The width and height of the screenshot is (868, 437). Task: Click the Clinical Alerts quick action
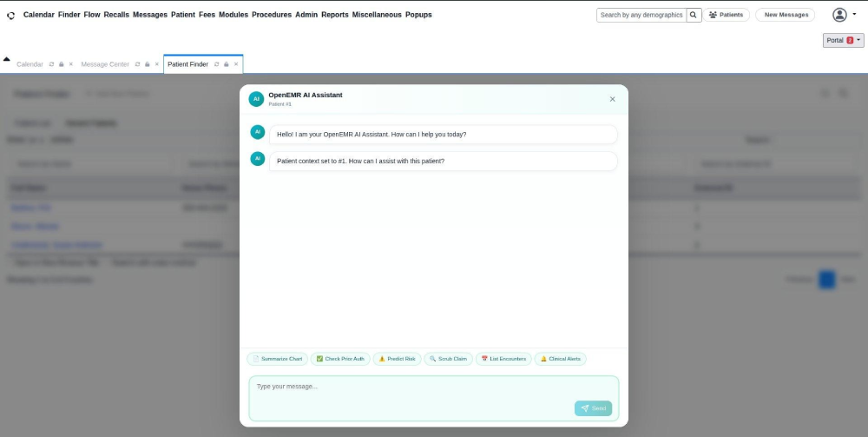560,359
